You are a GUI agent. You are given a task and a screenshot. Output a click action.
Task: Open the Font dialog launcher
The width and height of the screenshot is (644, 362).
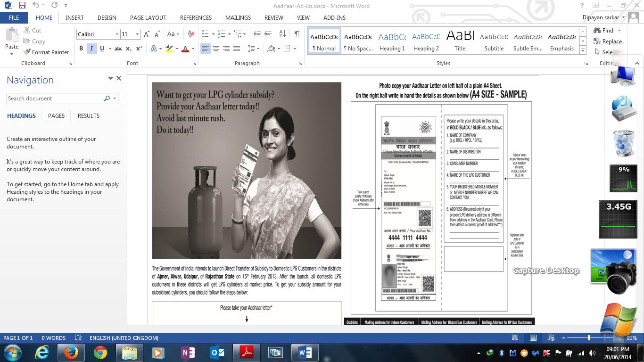(194, 63)
